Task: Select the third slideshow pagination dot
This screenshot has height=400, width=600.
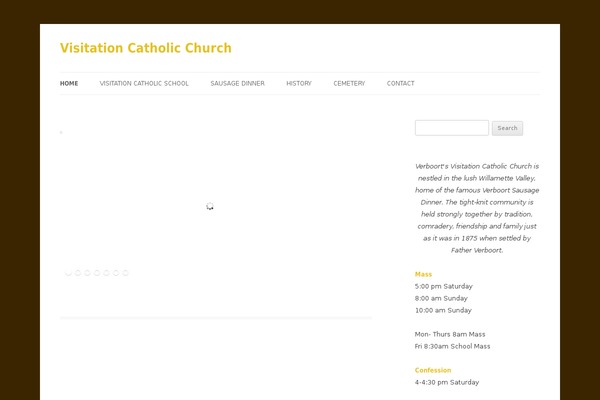Action: pos(88,273)
